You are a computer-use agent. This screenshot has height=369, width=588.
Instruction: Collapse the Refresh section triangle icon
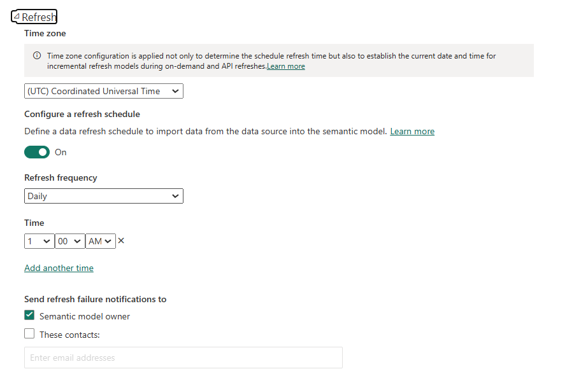[16, 17]
